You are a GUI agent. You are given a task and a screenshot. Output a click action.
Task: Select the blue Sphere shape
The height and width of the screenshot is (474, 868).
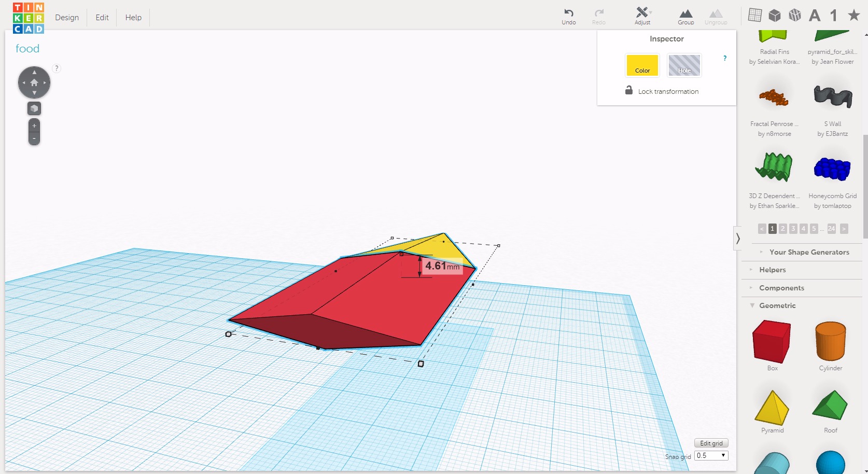tap(831, 463)
